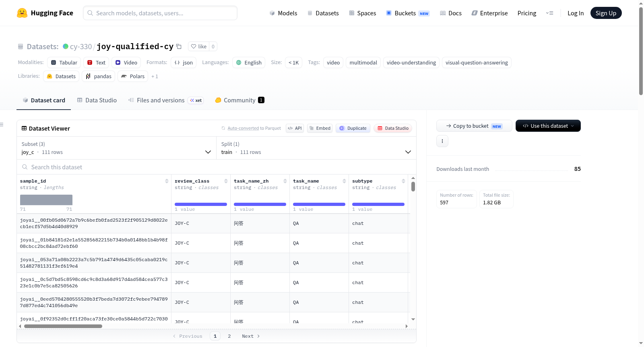Expand the Use this dataset dropdown

point(548,126)
